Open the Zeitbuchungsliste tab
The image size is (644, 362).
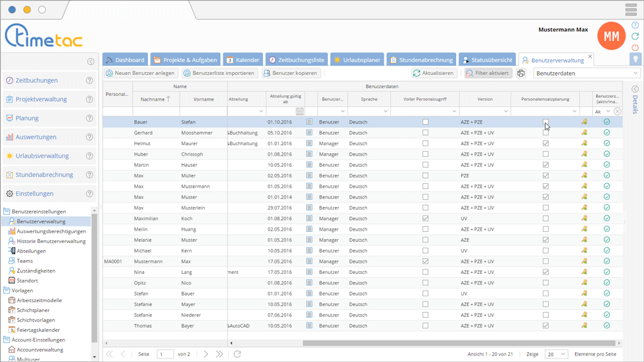click(296, 60)
